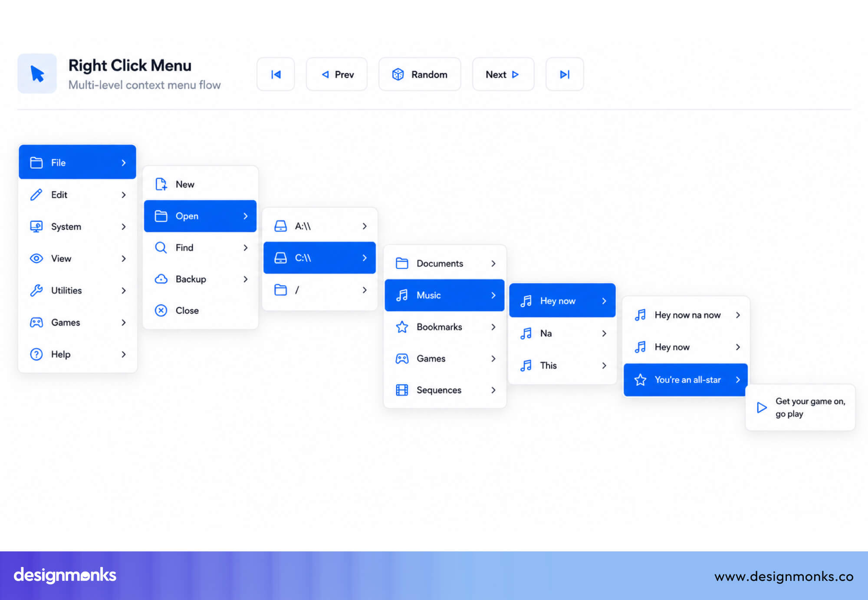Click the A:\\ drive icon
Image resolution: width=868 pixels, height=600 pixels.
click(x=281, y=226)
